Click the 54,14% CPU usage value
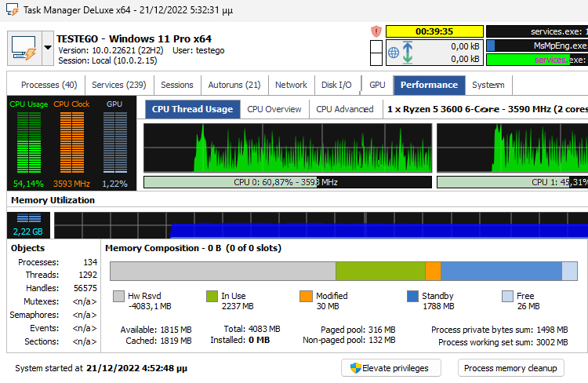 (28, 184)
